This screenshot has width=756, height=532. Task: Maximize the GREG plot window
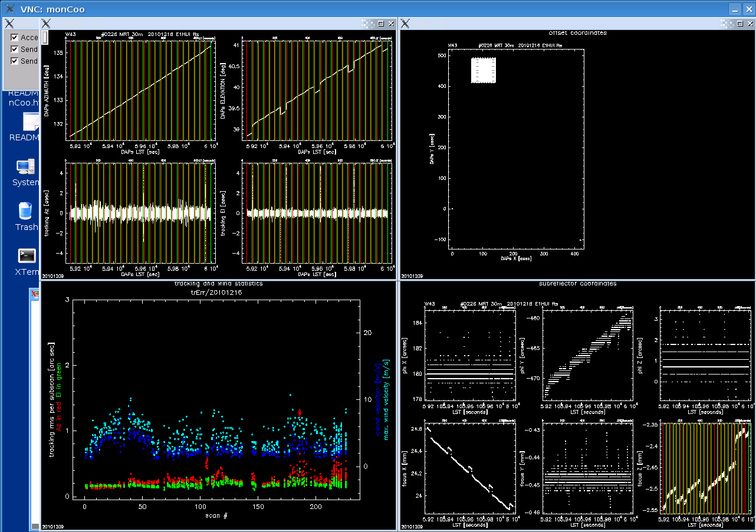pyautogui.click(x=380, y=24)
